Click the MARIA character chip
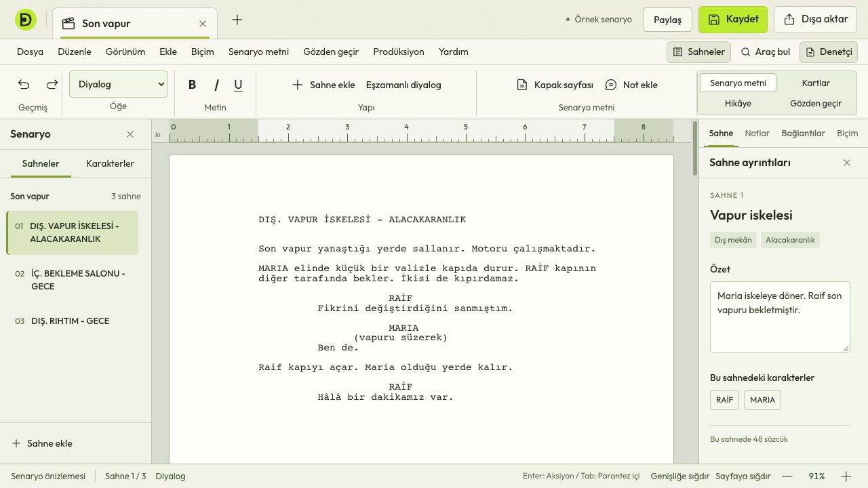Image resolution: width=868 pixels, height=488 pixels. (x=762, y=400)
